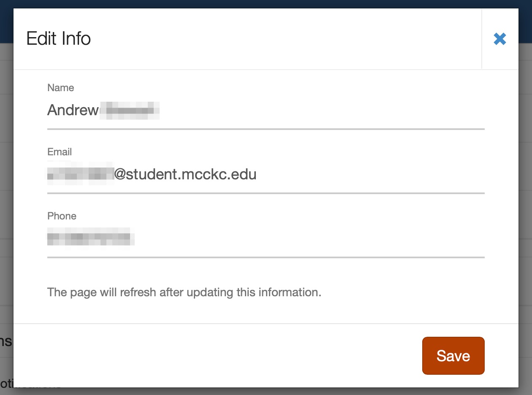Click the Email field label
The width and height of the screenshot is (532, 395).
tap(60, 152)
